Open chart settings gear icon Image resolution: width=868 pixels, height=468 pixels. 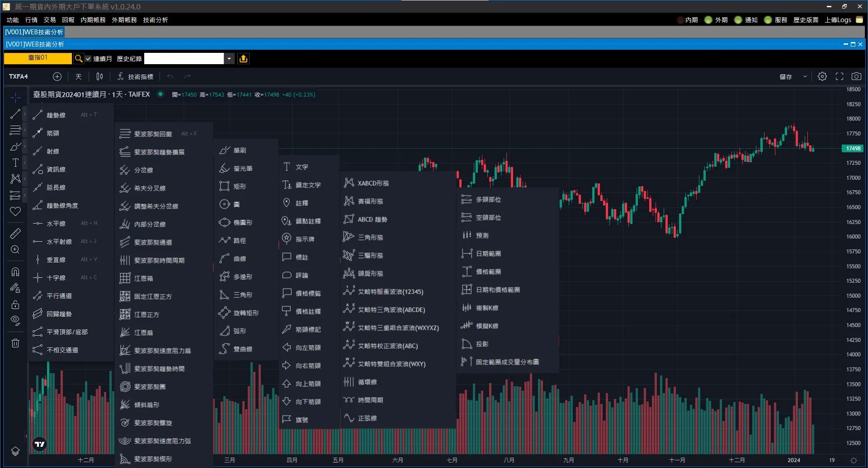click(822, 76)
